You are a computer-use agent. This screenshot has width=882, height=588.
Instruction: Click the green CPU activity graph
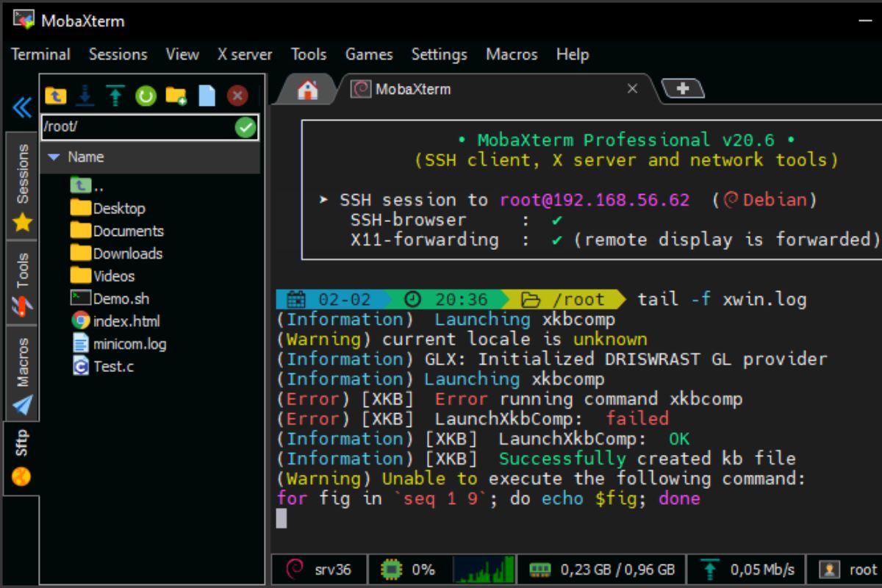click(483, 570)
